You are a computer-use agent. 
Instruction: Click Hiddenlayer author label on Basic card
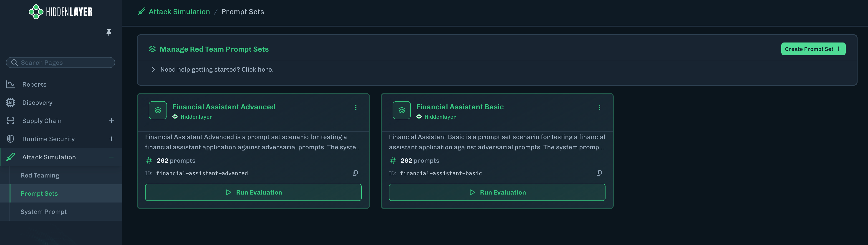[440, 117]
